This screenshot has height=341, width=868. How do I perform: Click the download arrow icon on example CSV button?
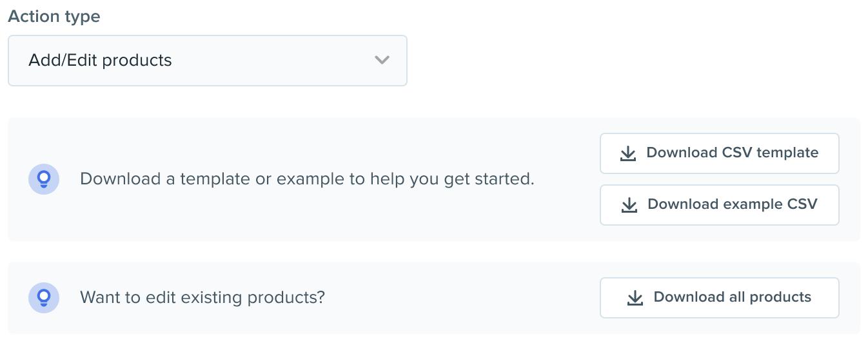(x=629, y=205)
